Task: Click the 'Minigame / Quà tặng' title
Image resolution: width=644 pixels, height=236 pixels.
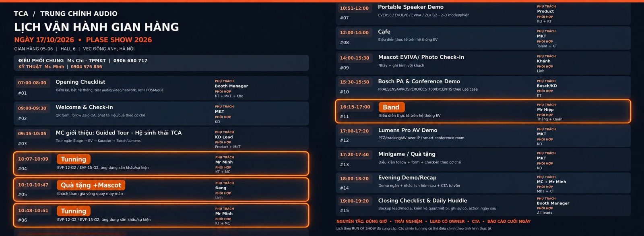Action: (x=407, y=154)
